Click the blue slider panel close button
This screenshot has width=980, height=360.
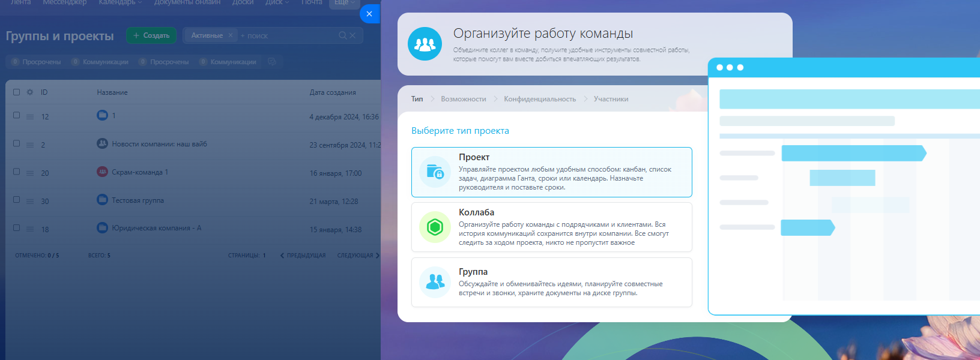[369, 14]
